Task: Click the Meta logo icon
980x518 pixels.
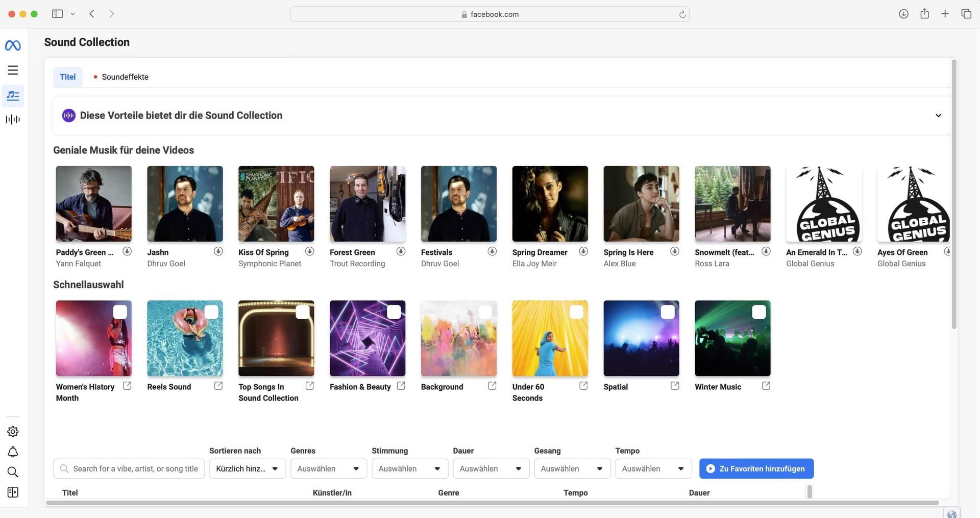Action: [x=13, y=46]
